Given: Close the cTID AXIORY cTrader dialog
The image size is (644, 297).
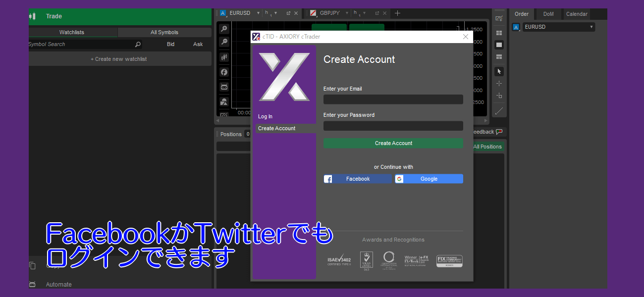Looking at the screenshot, I should click(x=466, y=37).
